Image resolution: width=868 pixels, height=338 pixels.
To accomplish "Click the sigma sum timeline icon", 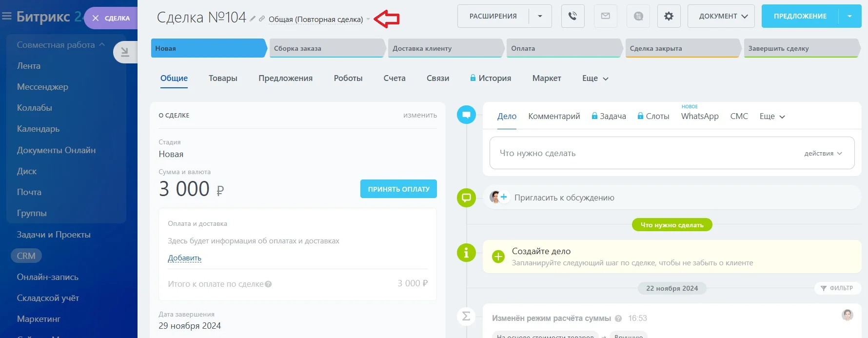I will (466, 316).
